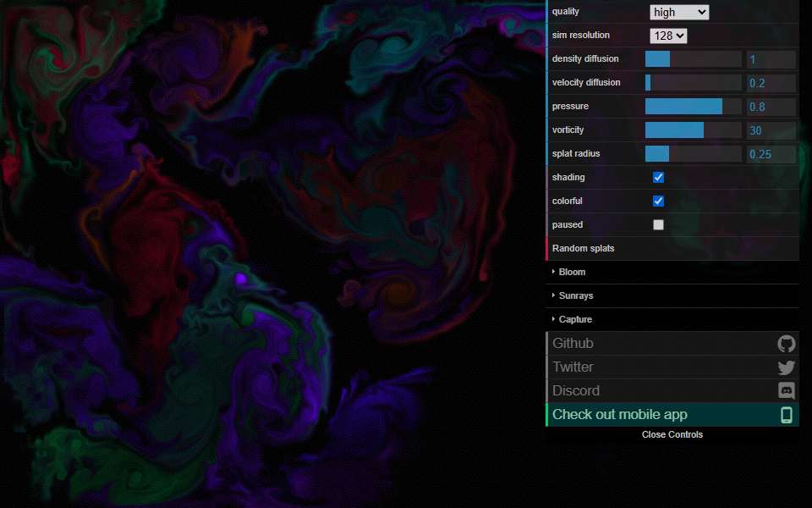Click the shading label
Screen dimensions: 812x508
(568, 177)
